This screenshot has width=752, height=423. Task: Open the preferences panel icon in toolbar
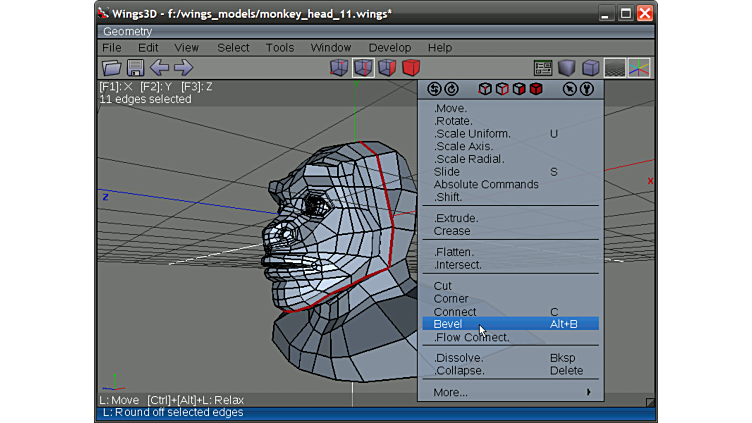coord(543,68)
